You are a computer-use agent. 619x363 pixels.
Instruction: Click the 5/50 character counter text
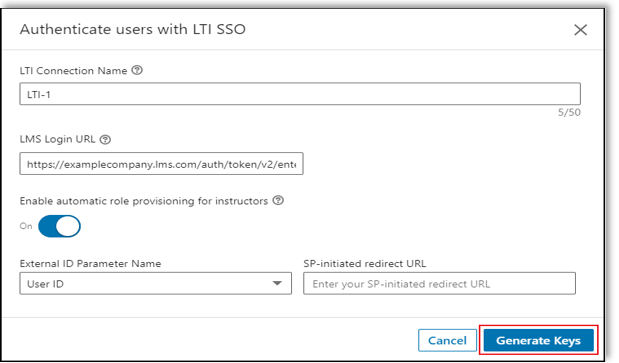pyautogui.click(x=569, y=112)
